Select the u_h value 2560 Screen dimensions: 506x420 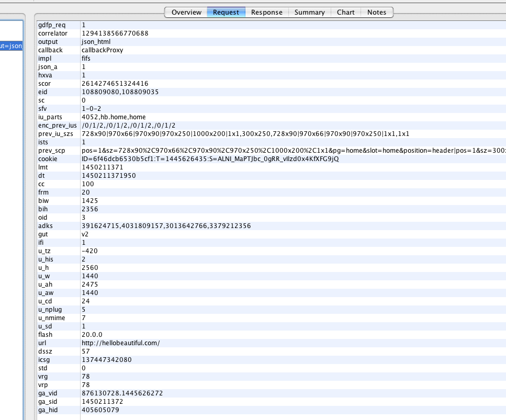[x=89, y=268]
